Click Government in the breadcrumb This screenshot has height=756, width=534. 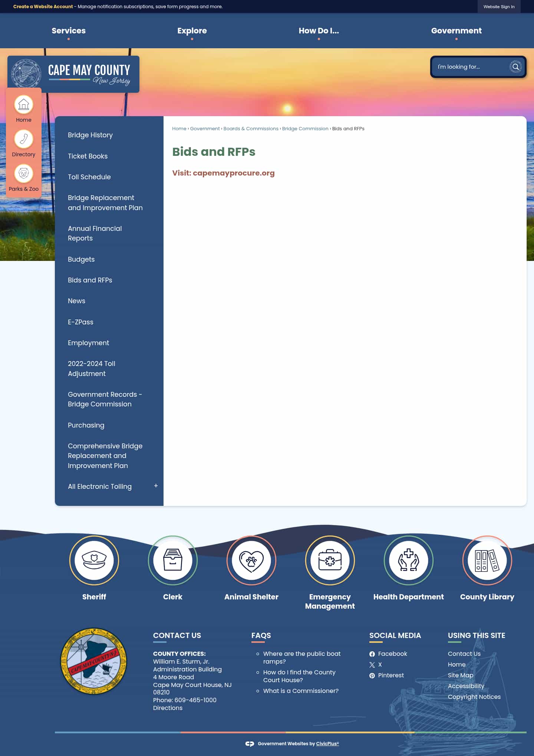pos(205,129)
